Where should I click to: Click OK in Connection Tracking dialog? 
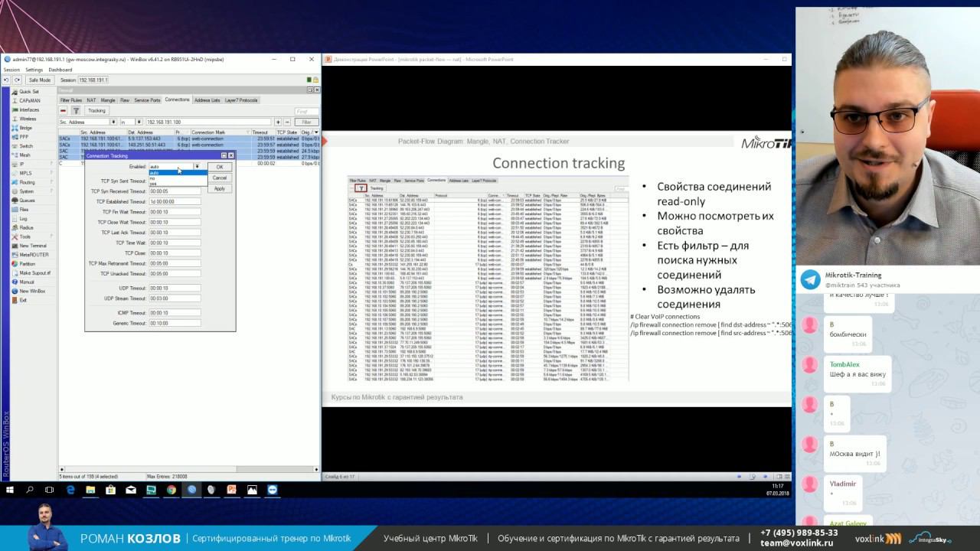pos(220,167)
